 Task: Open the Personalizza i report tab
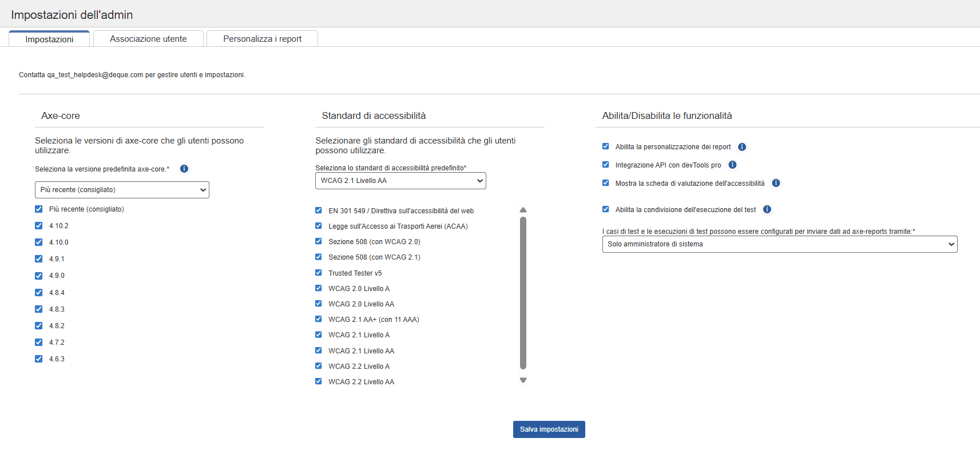click(x=262, y=39)
